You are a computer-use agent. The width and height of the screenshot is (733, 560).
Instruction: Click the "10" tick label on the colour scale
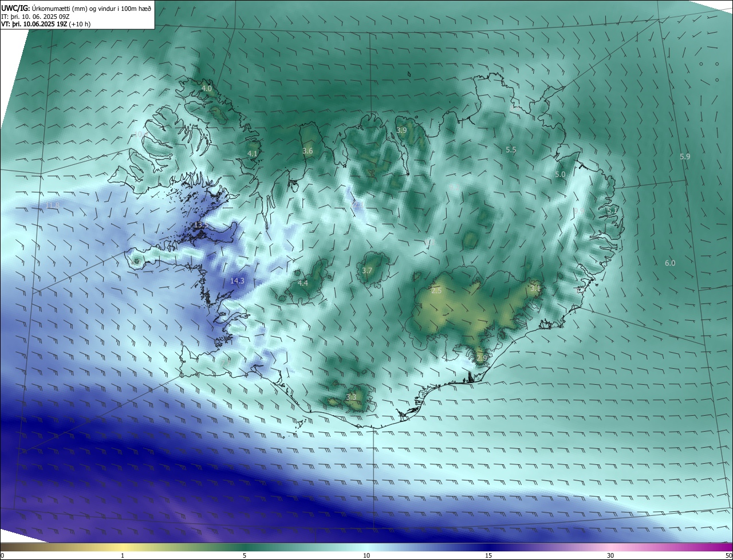[366, 555]
